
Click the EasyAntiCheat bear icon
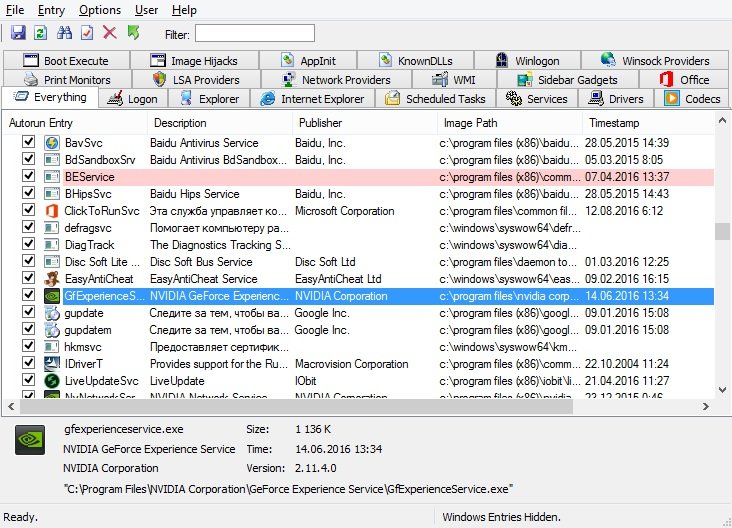(x=52, y=279)
